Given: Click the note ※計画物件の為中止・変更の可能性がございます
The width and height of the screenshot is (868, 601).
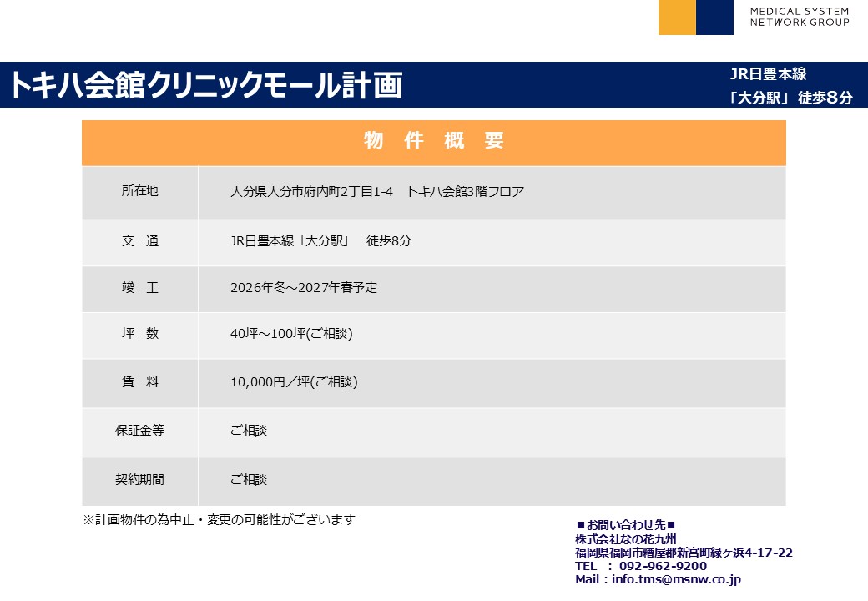Looking at the screenshot, I should pyautogui.click(x=220, y=520).
